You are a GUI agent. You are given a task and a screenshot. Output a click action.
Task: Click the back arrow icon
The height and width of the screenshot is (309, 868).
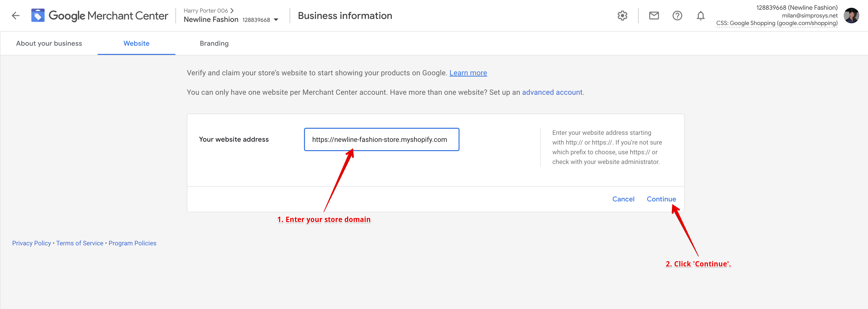16,16
